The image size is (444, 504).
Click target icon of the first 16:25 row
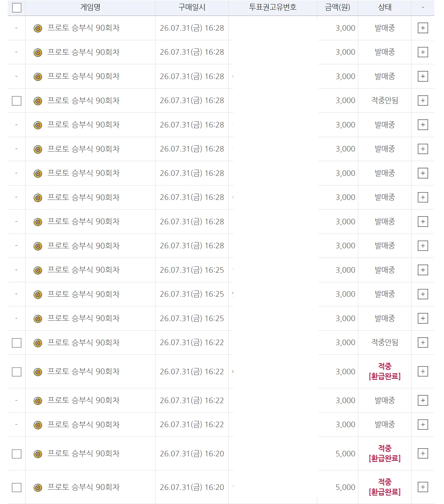[x=38, y=270]
